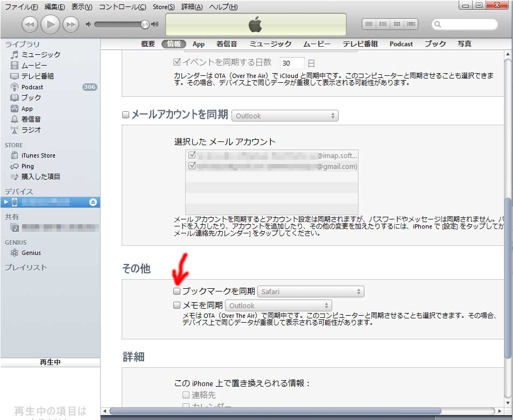Open ミュージック in the library sidebar

click(x=40, y=54)
